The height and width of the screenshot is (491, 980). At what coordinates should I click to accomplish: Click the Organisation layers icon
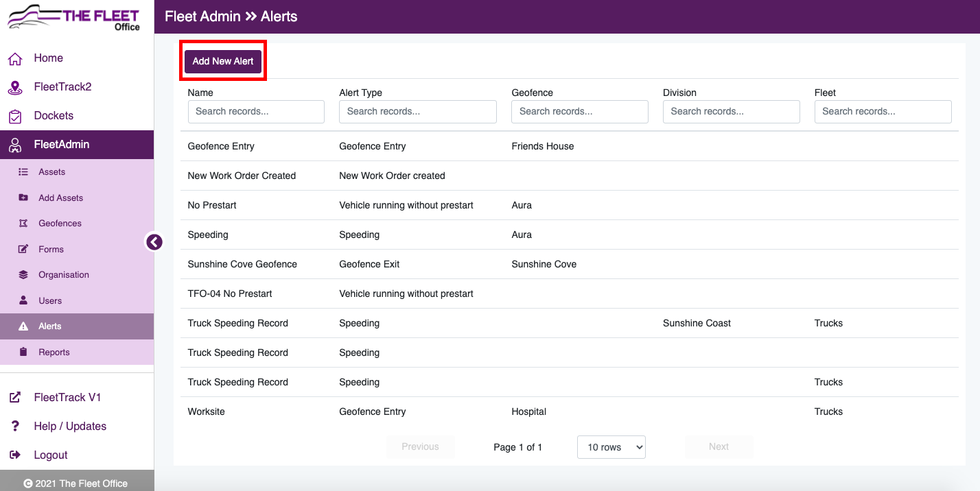click(23, 275)
